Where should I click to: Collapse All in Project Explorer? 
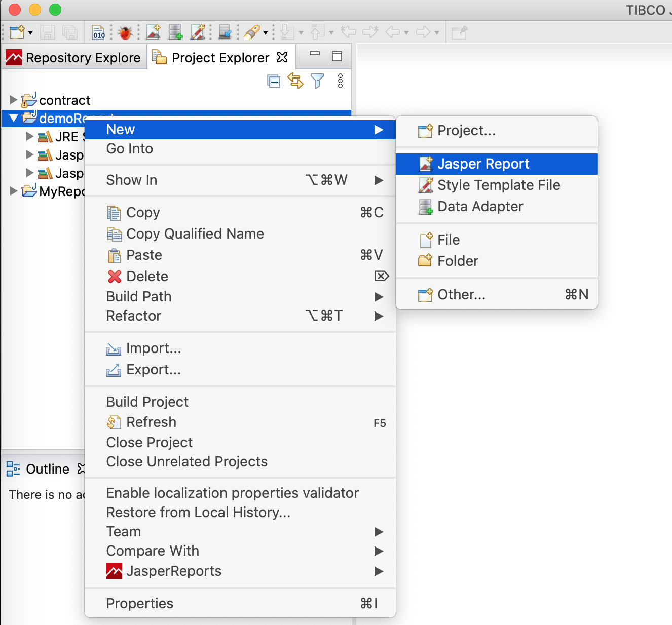coord(274,81)
